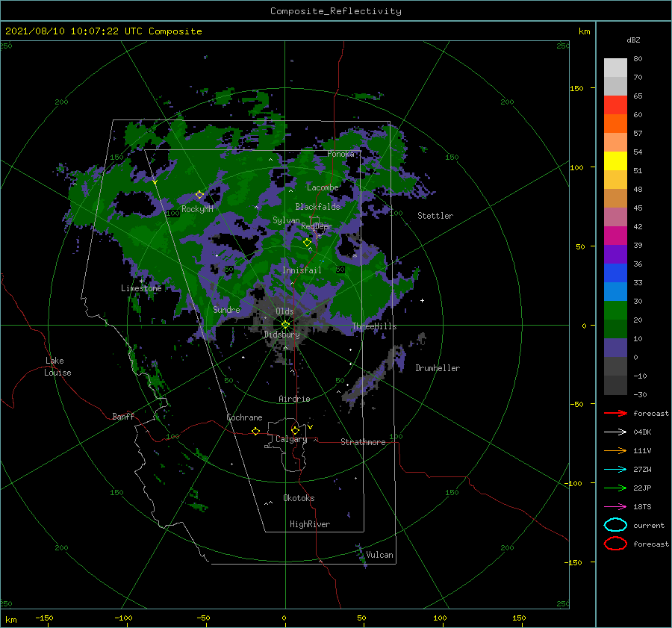Click the yellow radar-center diamond near Didsbury
Image resolution: width=672 pixels, height=628 pixels.
pos(285,325)
